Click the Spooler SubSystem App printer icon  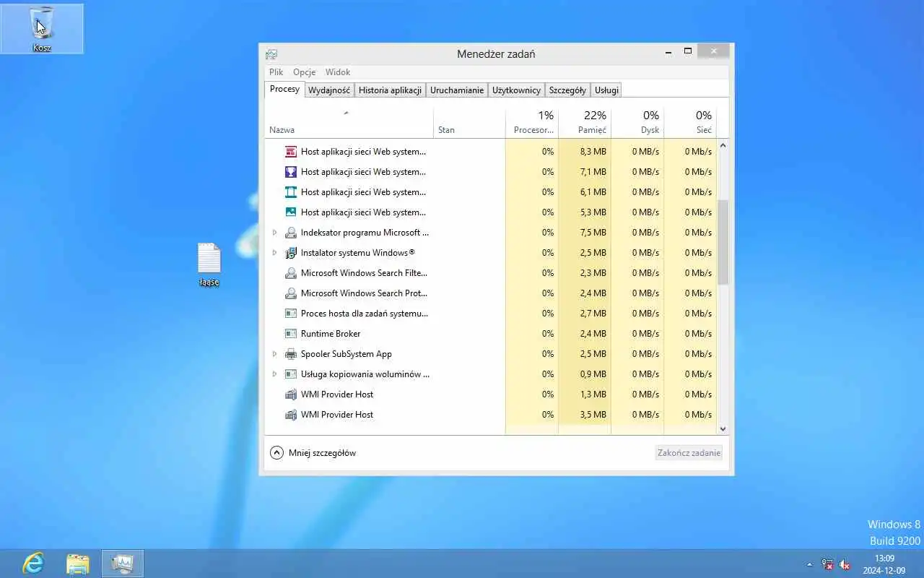pos(291,354)
